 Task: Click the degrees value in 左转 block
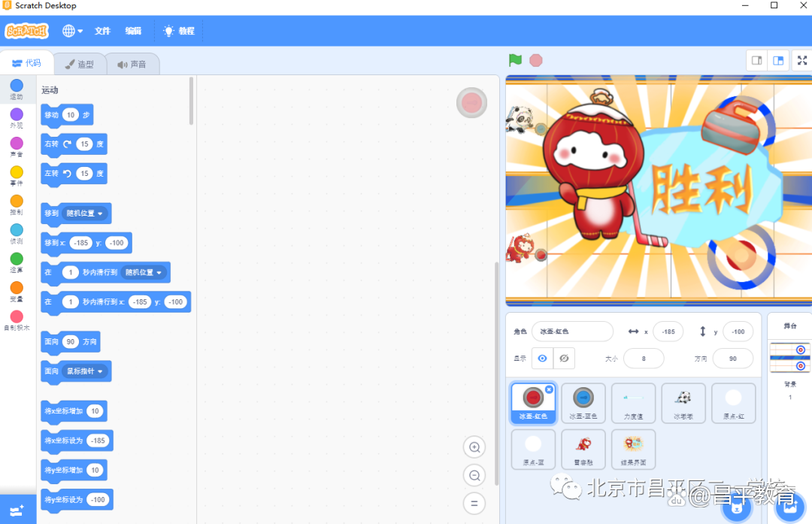coord(84,174)
